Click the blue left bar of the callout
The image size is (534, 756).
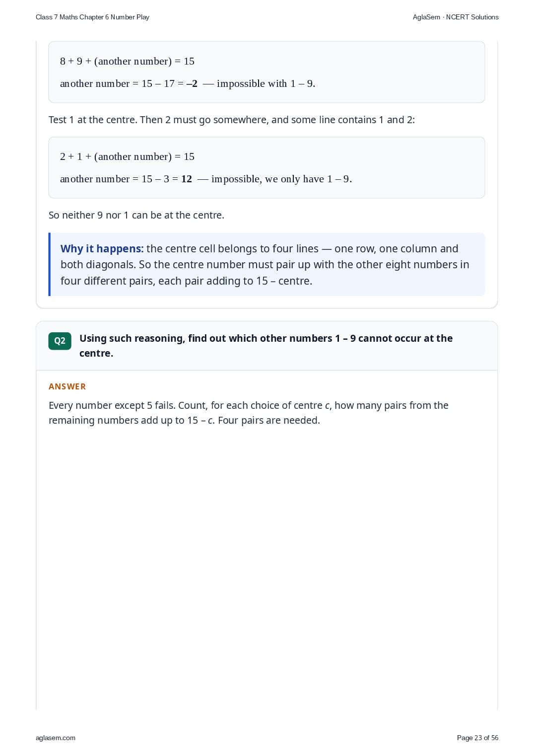click(50, 264)
